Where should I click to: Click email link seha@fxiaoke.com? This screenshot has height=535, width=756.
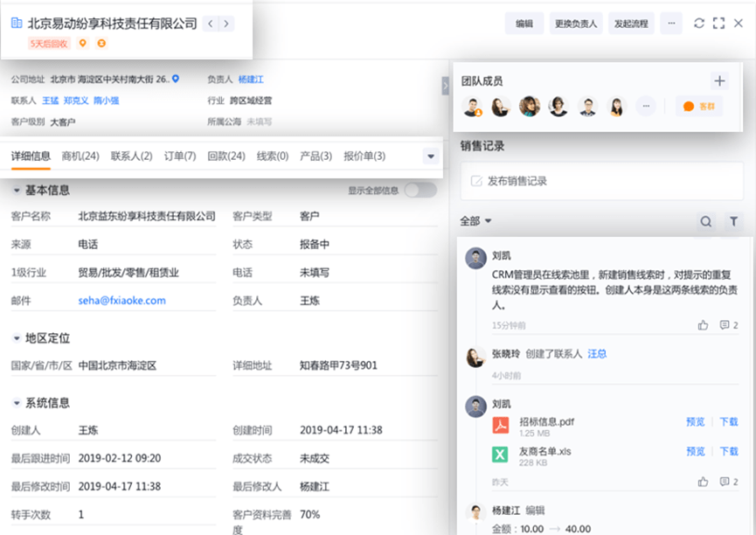coord(122,301)
